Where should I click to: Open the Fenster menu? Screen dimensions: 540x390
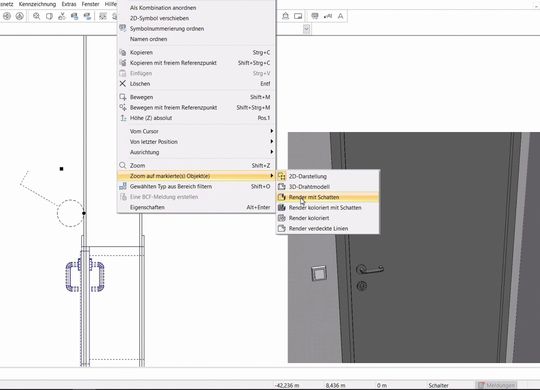click(91, 4)
